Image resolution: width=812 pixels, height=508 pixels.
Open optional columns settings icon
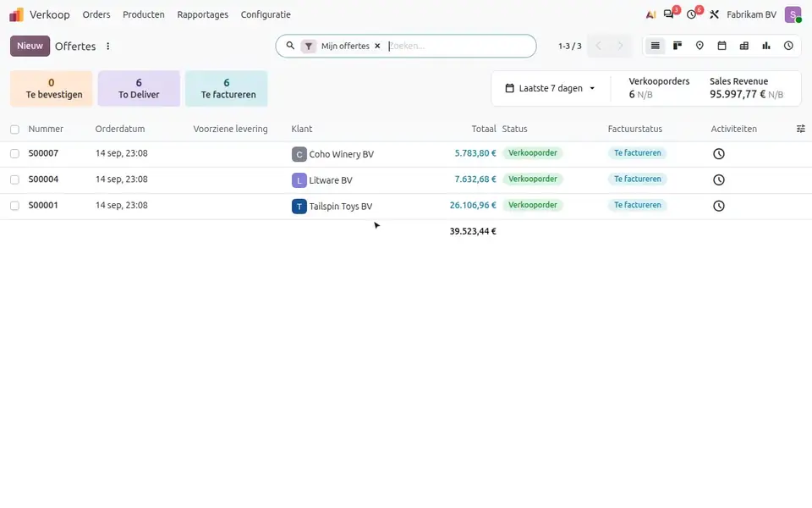tap(801, 129)
